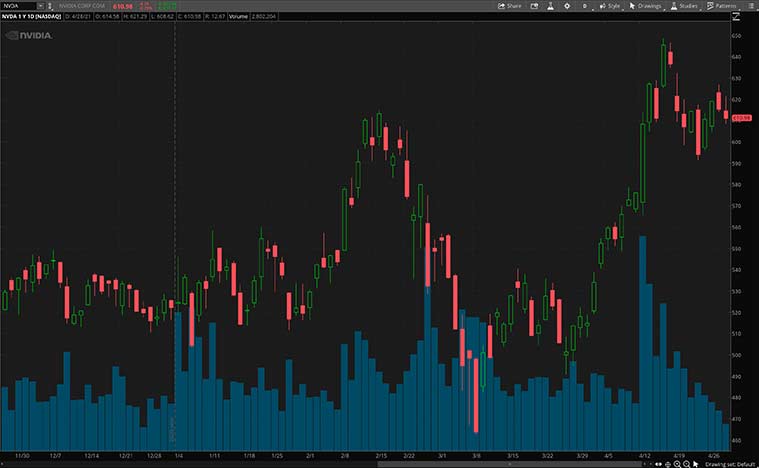Open the D time frame selector
Screen dimensions: 759x468
point(585,6)
